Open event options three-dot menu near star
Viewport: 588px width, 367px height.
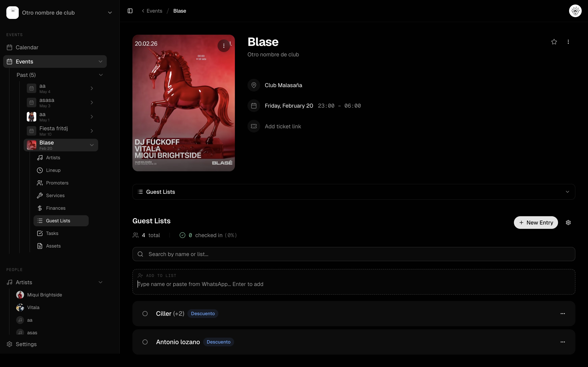point(568,42)
